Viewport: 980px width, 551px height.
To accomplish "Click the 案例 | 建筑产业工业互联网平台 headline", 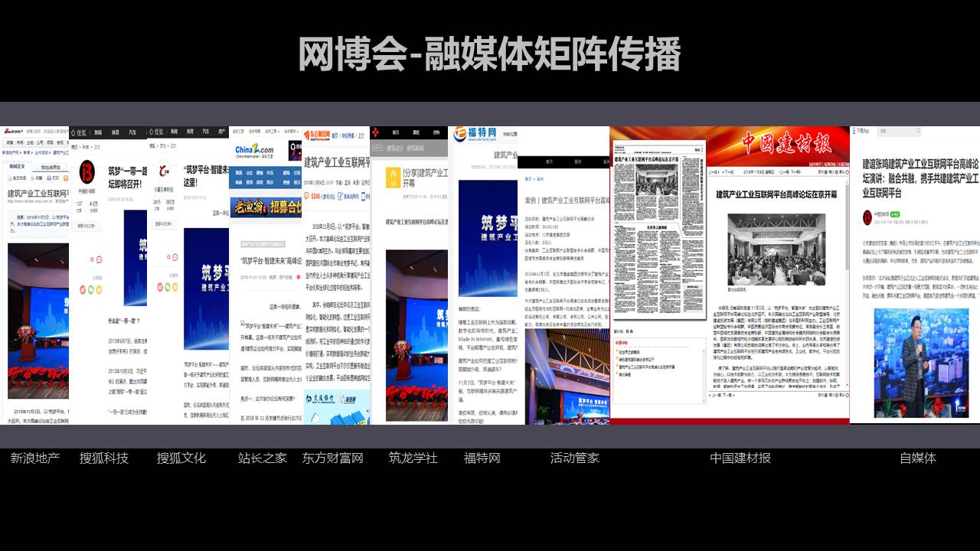I will point(567,201).
